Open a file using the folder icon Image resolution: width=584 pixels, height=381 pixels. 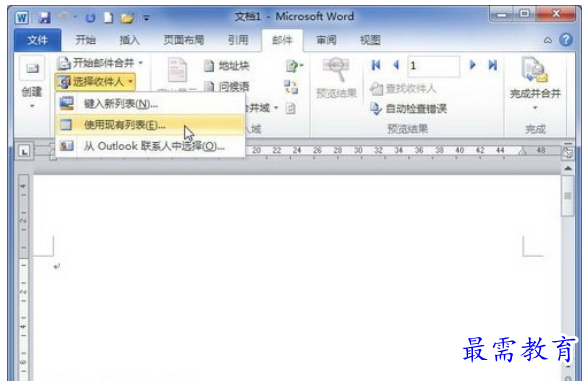coord(127,18)
